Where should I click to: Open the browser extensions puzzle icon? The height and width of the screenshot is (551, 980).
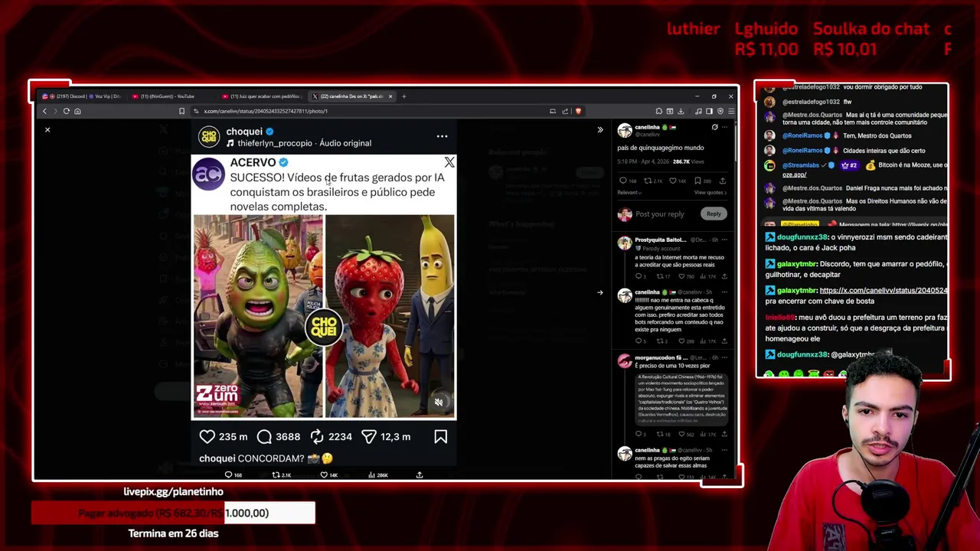[x=658, y=111]
